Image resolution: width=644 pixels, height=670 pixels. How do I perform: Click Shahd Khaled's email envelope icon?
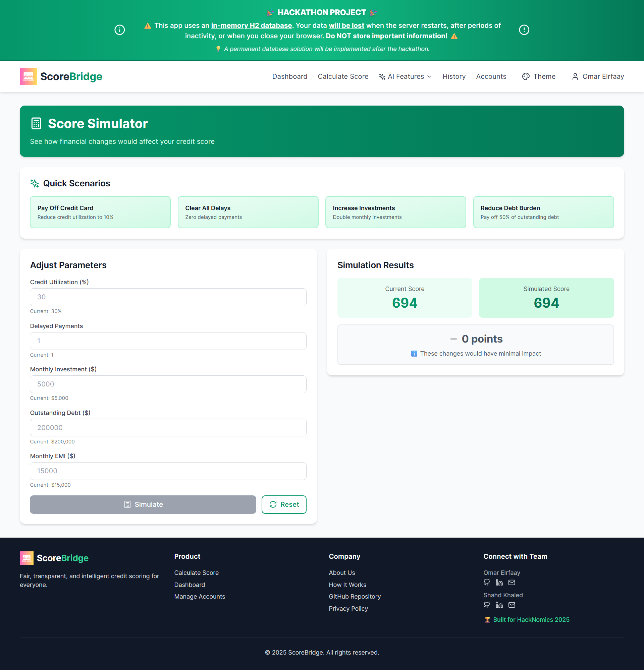(x=512, y=605)
